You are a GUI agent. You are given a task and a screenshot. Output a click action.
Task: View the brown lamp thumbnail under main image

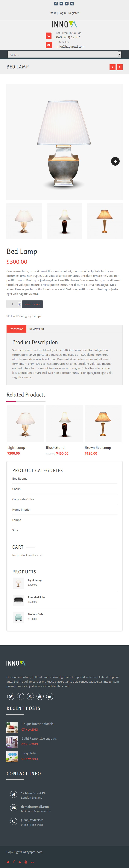[x=104, y=221]
